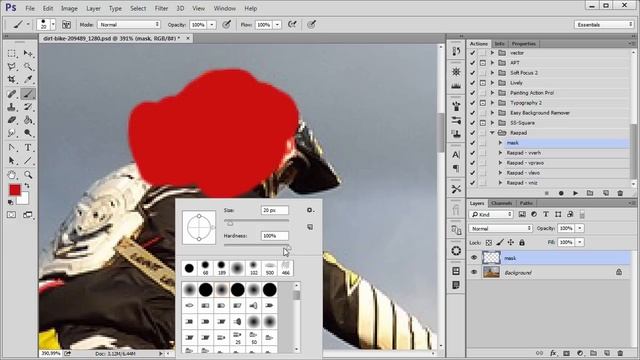Click the Hardness percentage field
This screenshot has height=360, width=640.
(275, 236)
